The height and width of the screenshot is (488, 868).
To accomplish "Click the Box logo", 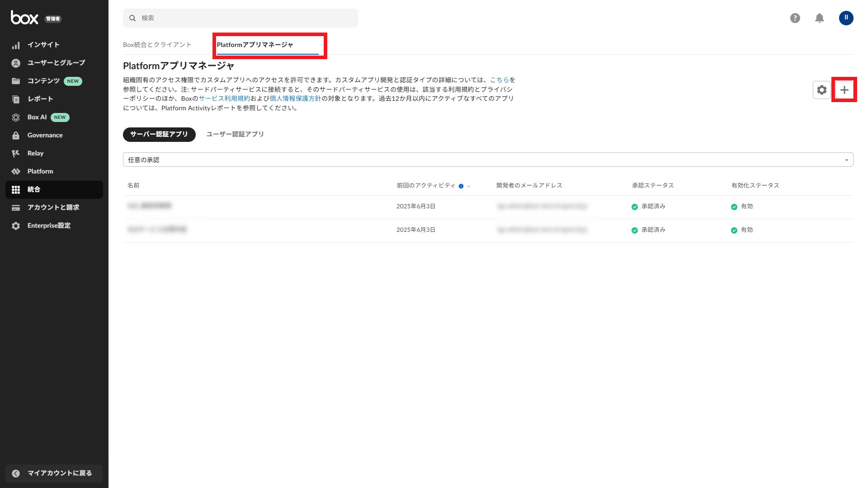I will point(24,18).
